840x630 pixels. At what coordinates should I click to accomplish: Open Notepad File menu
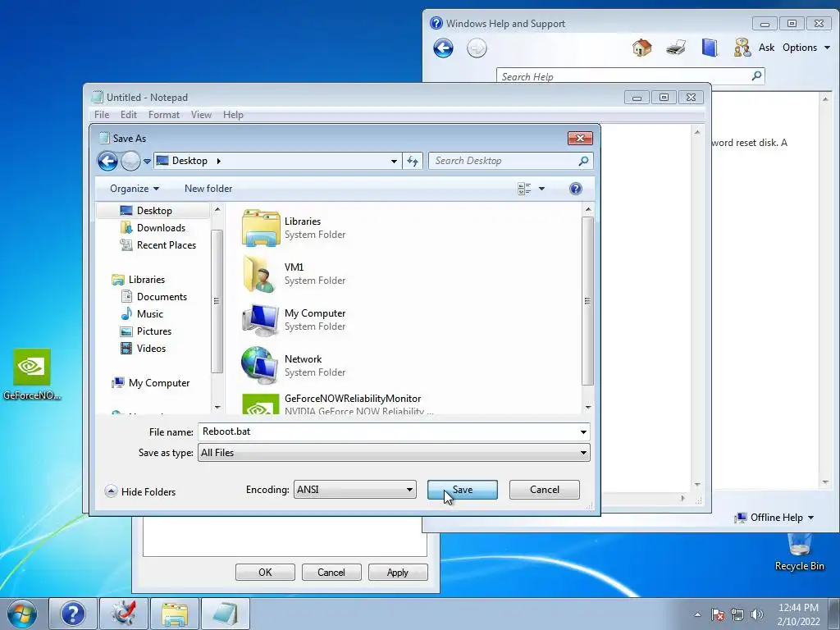(101, 115)
